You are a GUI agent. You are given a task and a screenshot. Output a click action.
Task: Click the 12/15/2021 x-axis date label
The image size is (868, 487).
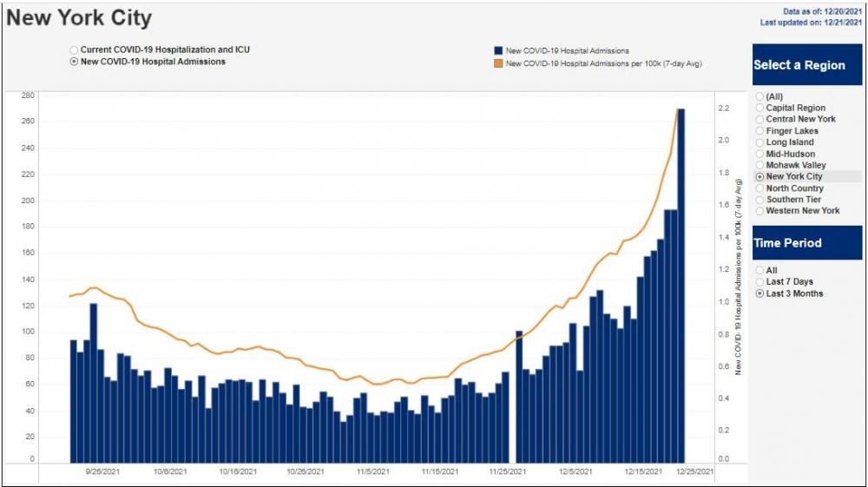pos(643,472)
